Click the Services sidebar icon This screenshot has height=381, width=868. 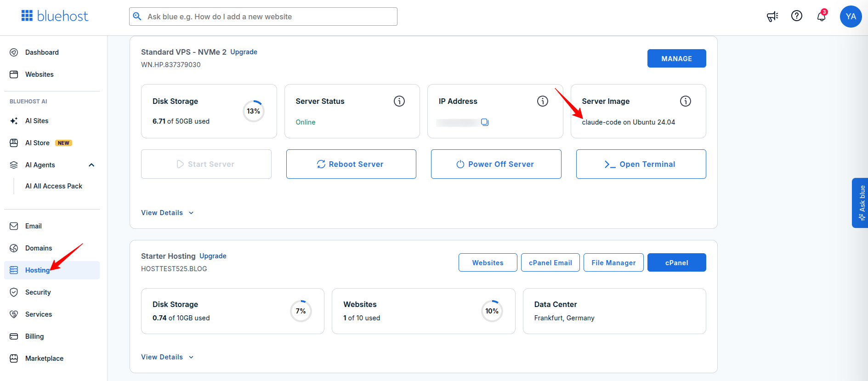click(x=14, y=314)
